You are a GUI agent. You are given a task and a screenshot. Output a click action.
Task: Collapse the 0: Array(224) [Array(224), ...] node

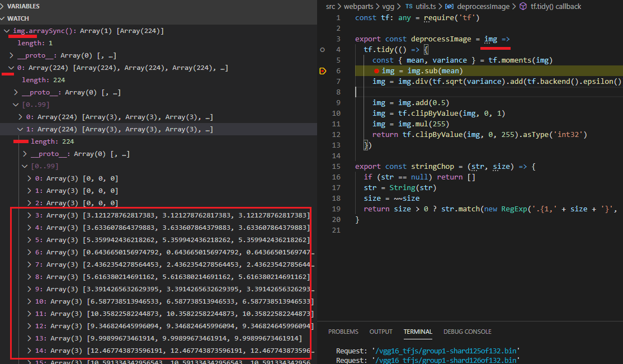(11, 68)
